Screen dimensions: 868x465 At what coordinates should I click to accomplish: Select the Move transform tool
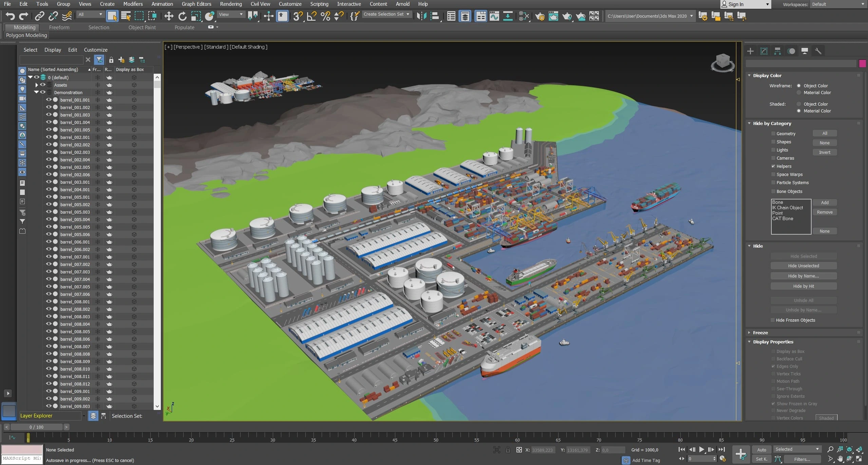169,16
